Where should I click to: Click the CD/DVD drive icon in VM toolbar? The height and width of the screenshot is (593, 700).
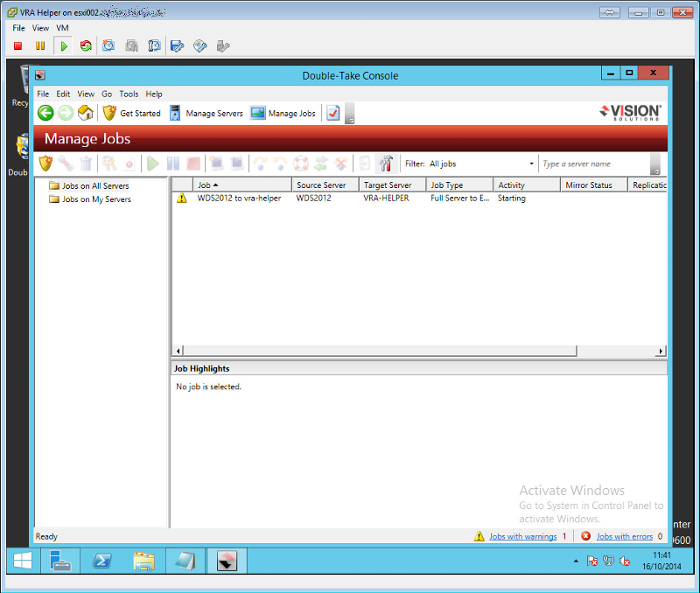pyautogui.click(x=200, y=46)
